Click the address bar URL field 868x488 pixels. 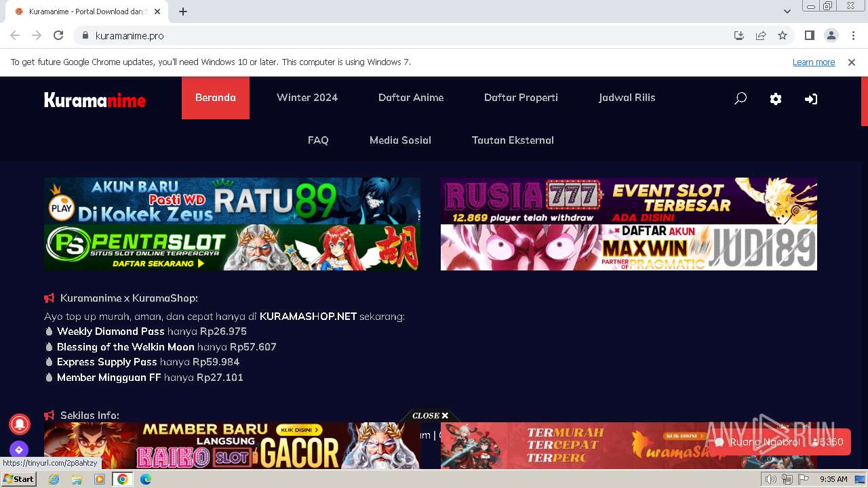(407, 35)
